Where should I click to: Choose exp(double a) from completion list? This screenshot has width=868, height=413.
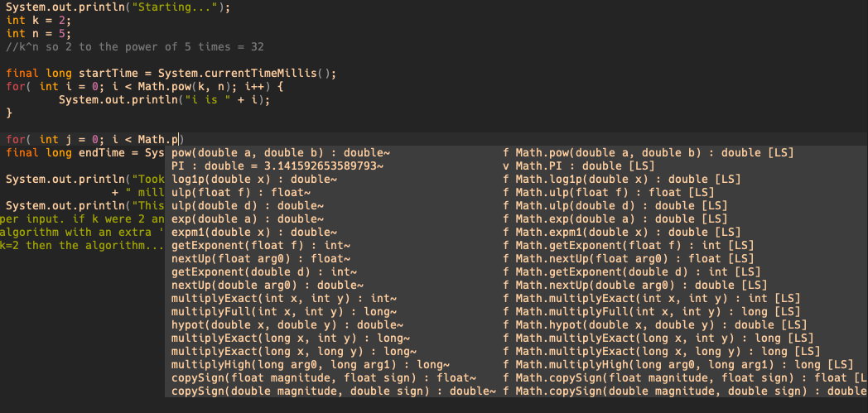pos(517,219)
